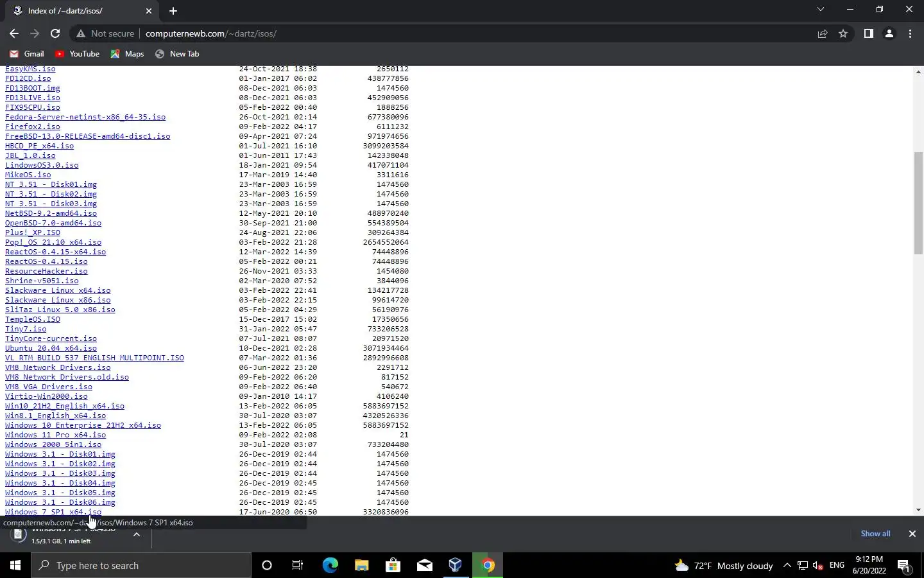
Task: Download Tiny7.iso
Action: pyautogui.click(x=26, y=329)
